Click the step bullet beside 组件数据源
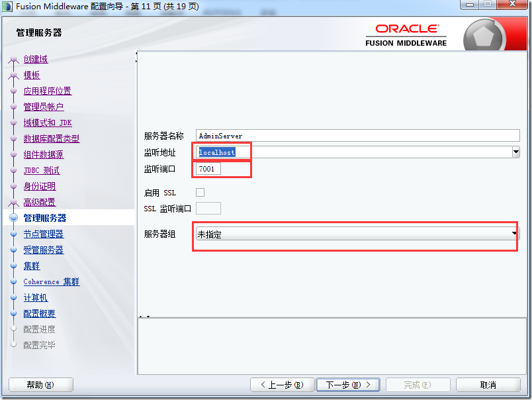This screenshot has width=532, height=400. tap(14, 154)
